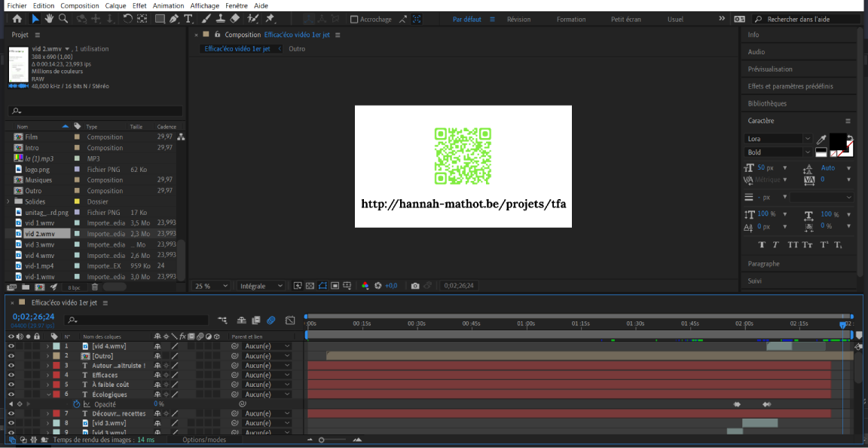This screenshot has width=868, height=448.
Task: Click Options/modes toggle button
Action: coord(204,440)
